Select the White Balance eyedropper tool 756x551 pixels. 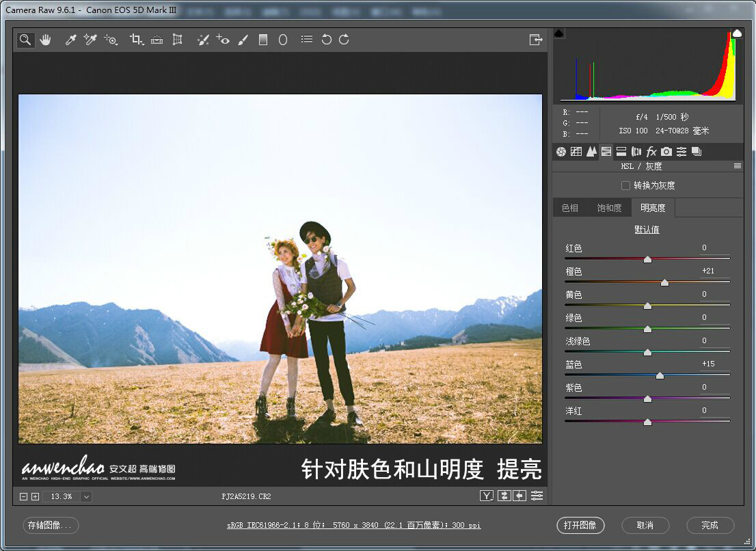pos(71,40)
